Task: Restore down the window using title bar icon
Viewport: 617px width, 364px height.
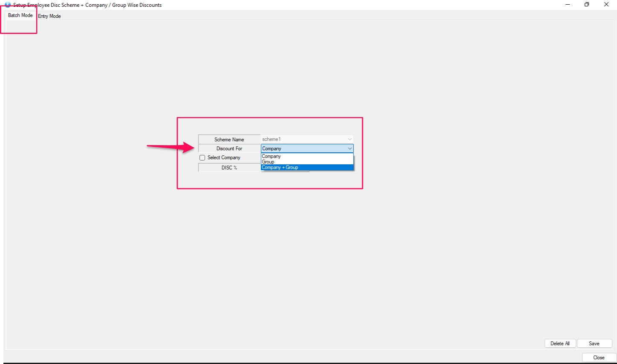Action: 587,5
